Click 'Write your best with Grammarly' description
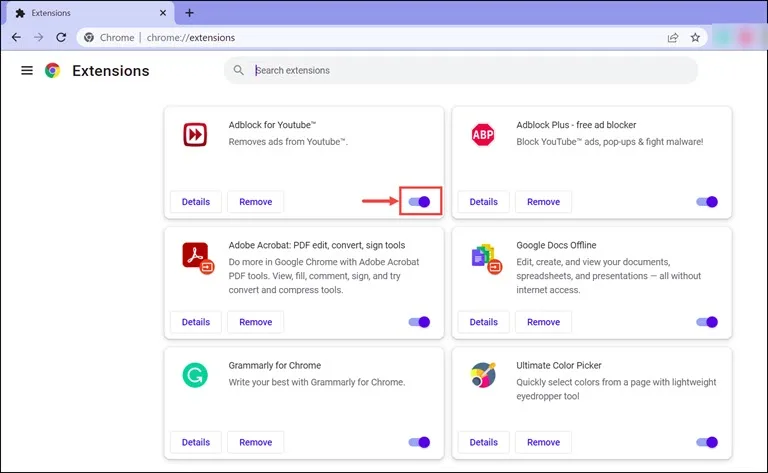The image size is (768, 473). point(317,382)
